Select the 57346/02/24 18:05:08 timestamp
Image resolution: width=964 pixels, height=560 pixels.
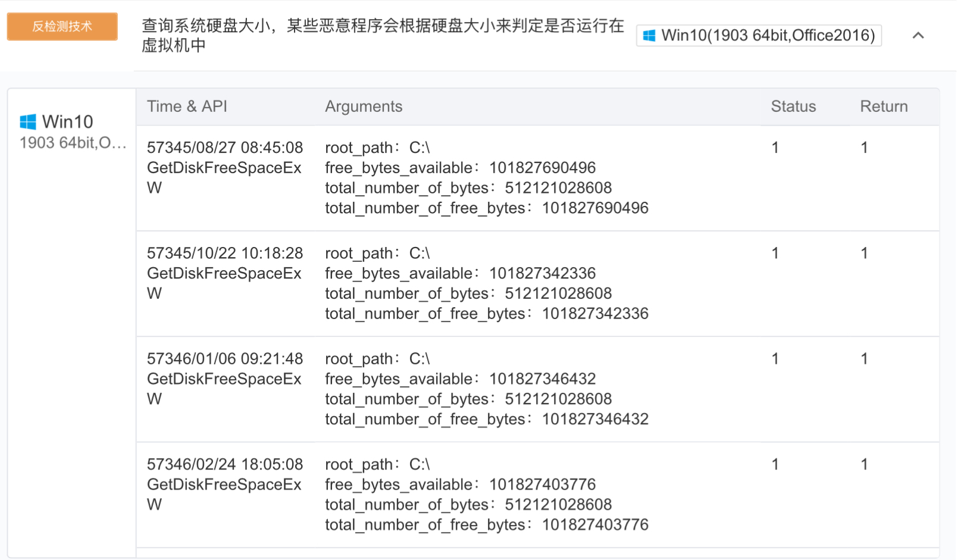pyautogui.click(x=225, y=464)
